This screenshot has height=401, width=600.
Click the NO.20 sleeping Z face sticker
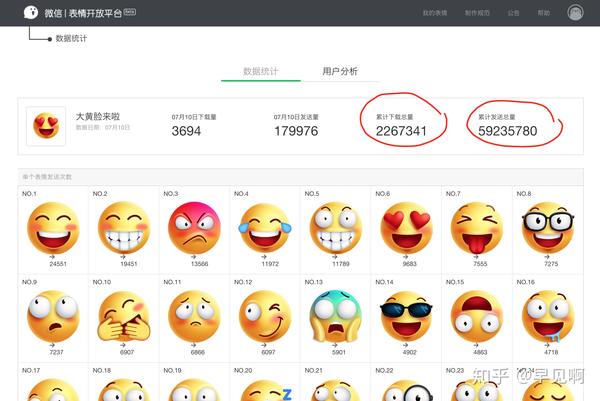[x=266, y=390]
